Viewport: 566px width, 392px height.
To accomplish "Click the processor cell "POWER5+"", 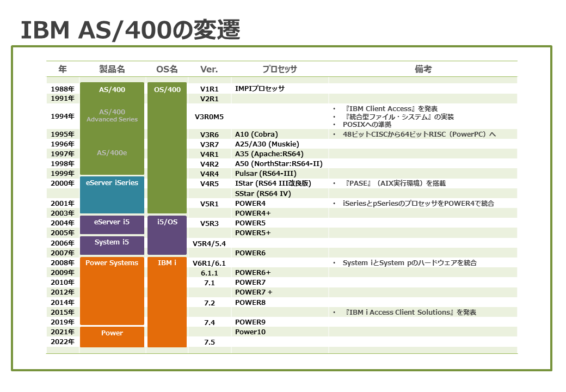I will point(253,233).
